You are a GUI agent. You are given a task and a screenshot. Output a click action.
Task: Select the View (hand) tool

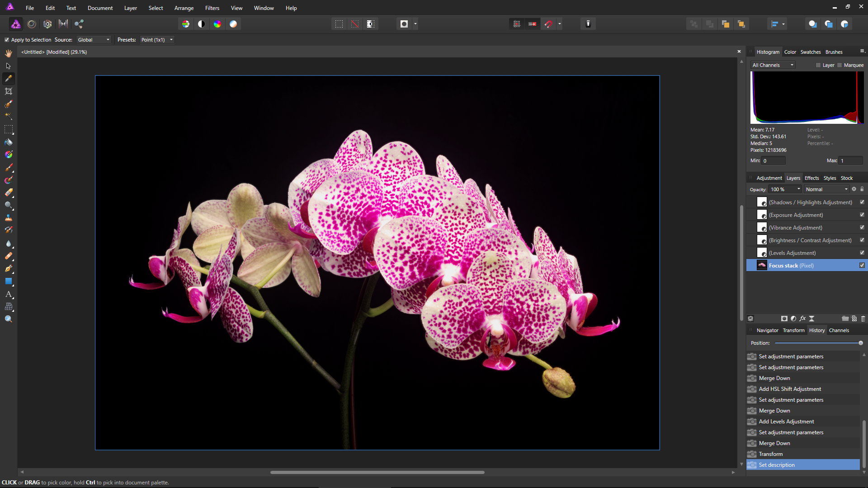pyautogui.click(x=9, y=53)
